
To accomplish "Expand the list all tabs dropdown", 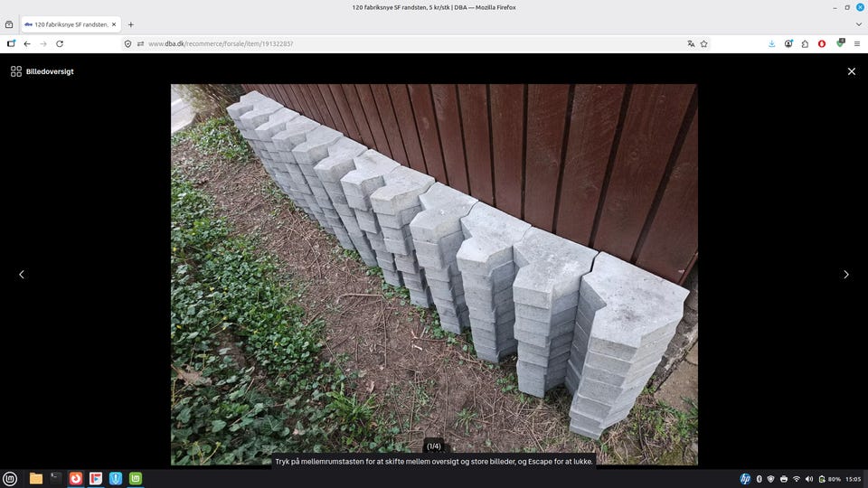I will [858, 24].
